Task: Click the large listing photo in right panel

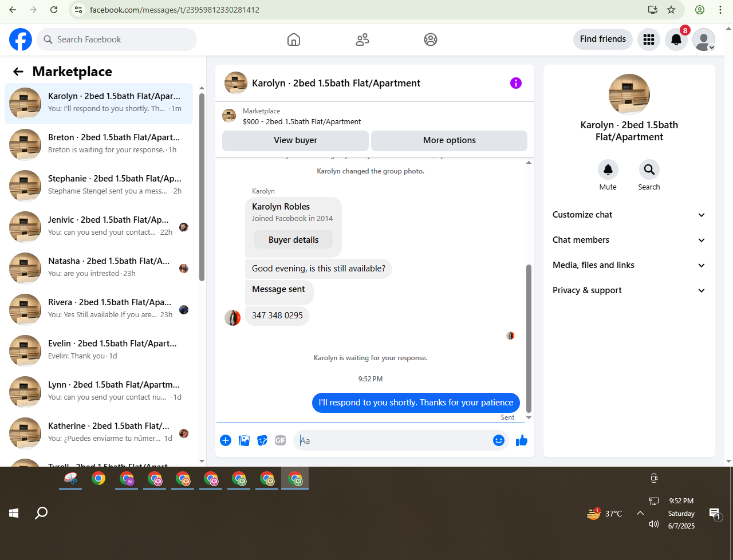Action: tap(629, 94)
